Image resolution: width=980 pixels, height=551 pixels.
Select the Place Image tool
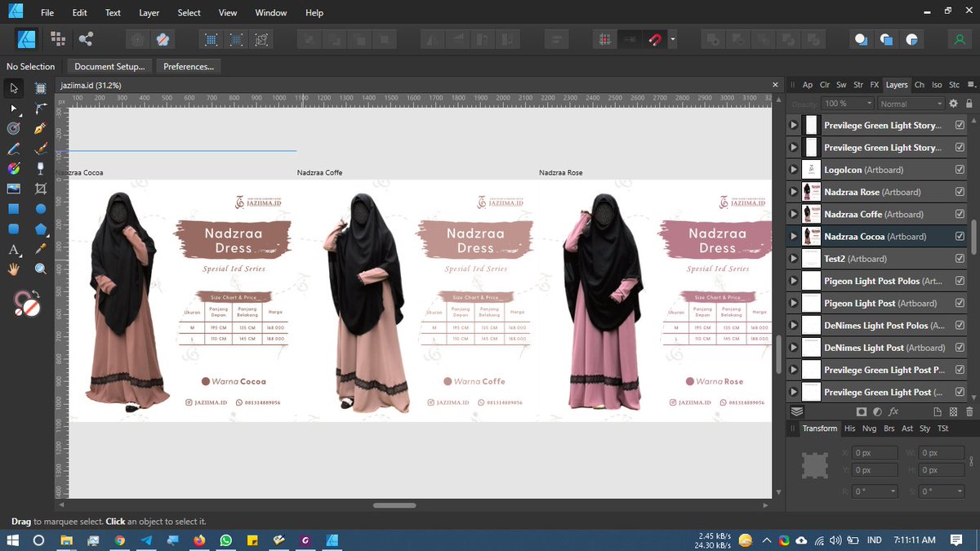(14, 189)
